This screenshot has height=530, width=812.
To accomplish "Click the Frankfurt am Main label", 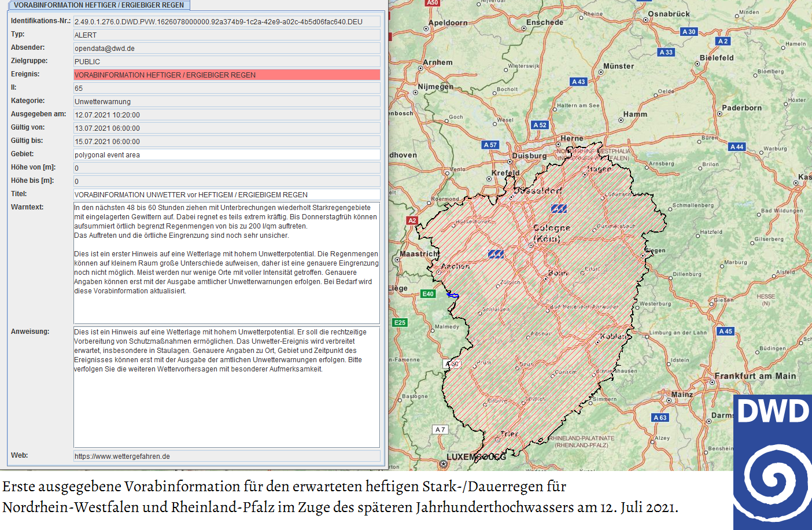I will 755,376.
